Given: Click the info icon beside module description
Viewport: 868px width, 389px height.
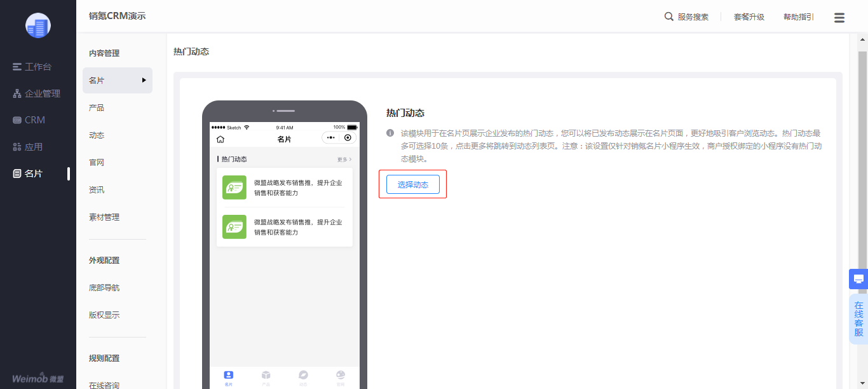Looking at the screenshot, I should coord(390,133).
